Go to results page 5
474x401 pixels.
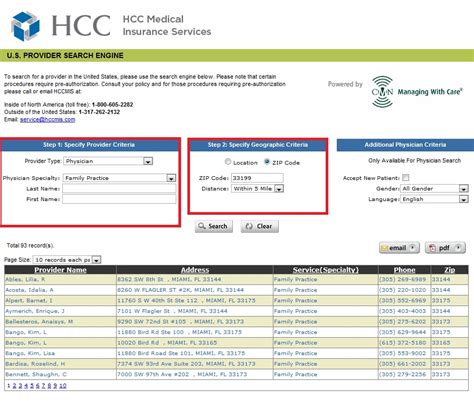click(32, 386)
